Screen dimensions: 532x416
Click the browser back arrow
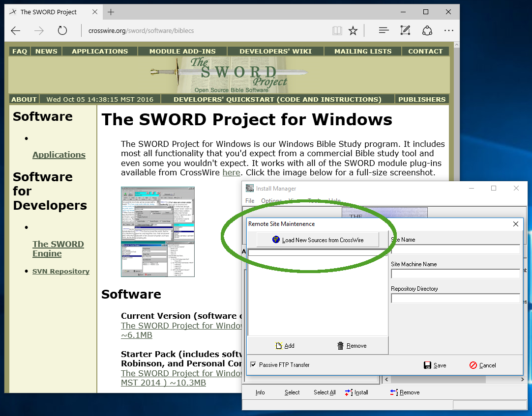point(16,31)
